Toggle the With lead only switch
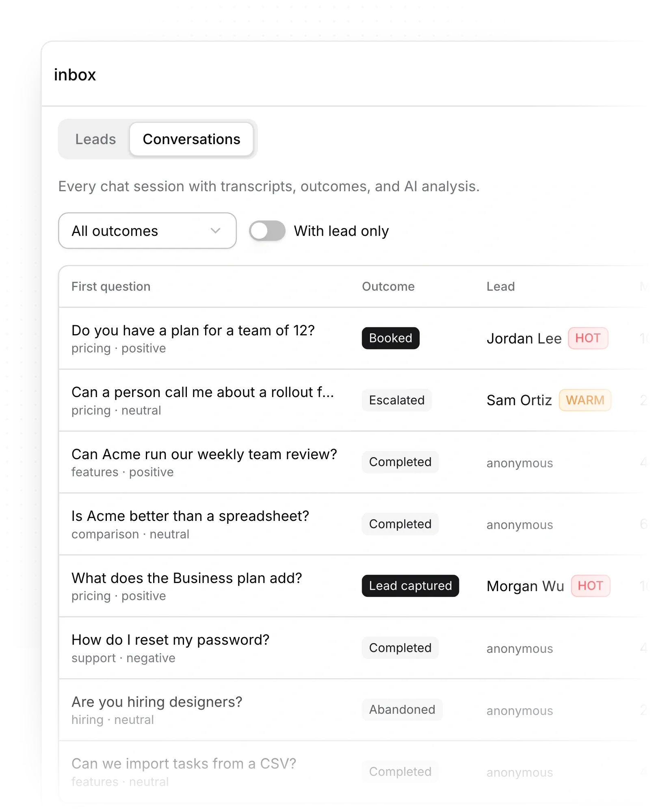 coord(267,231)
